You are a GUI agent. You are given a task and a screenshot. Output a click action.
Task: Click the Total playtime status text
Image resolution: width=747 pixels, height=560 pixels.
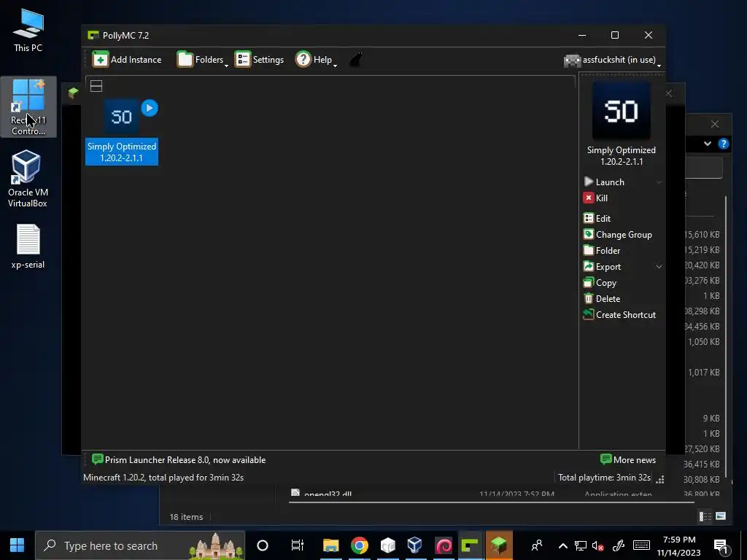[604, 477]
